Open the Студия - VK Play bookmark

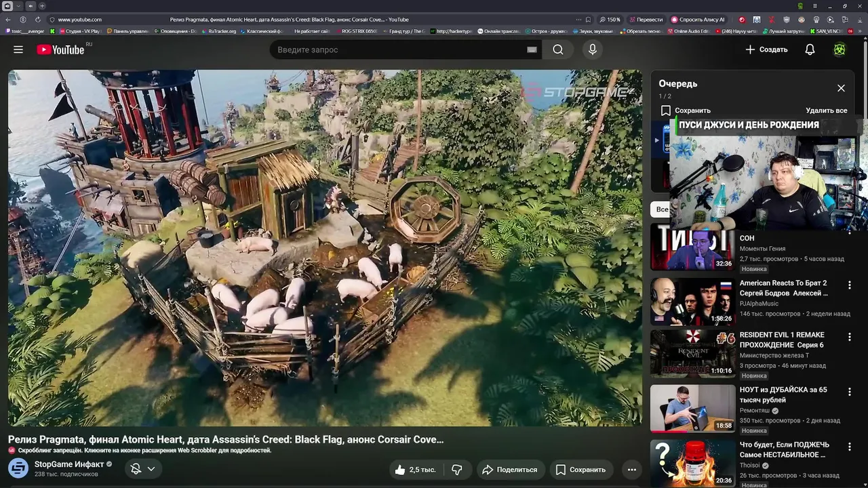pos(79,31)
